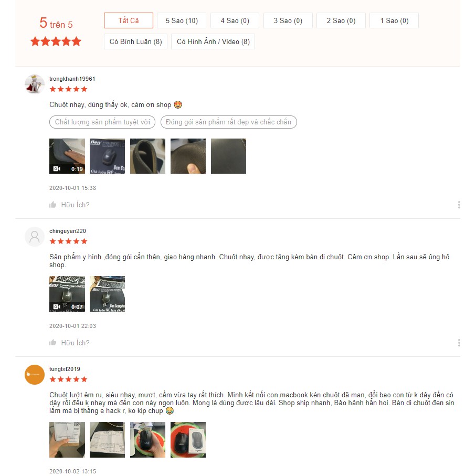Open username link trongkhanh19961
Viewport: 476px width, 476px height.
coord(72,79)
